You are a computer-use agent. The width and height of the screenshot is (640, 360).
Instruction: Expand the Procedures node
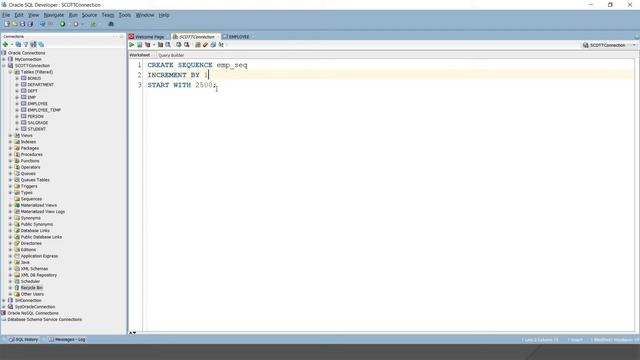[11, 155]
